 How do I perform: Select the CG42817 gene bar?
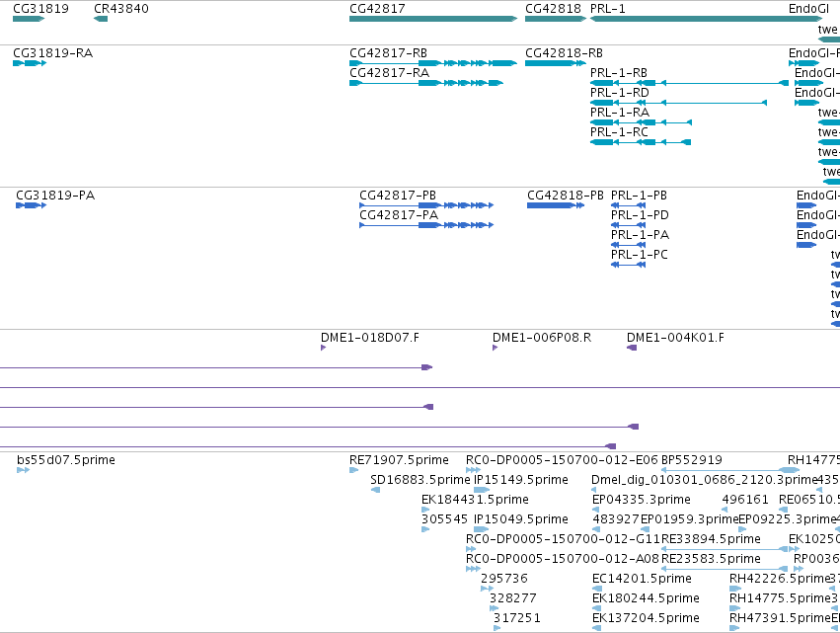click(433, 19)
